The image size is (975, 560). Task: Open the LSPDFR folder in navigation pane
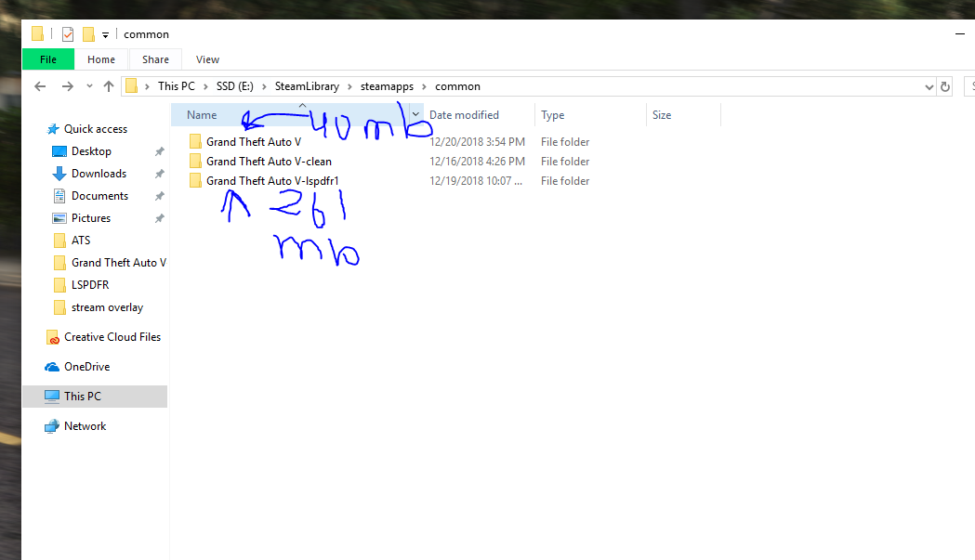pyautogui.click(x=89, y=285)
